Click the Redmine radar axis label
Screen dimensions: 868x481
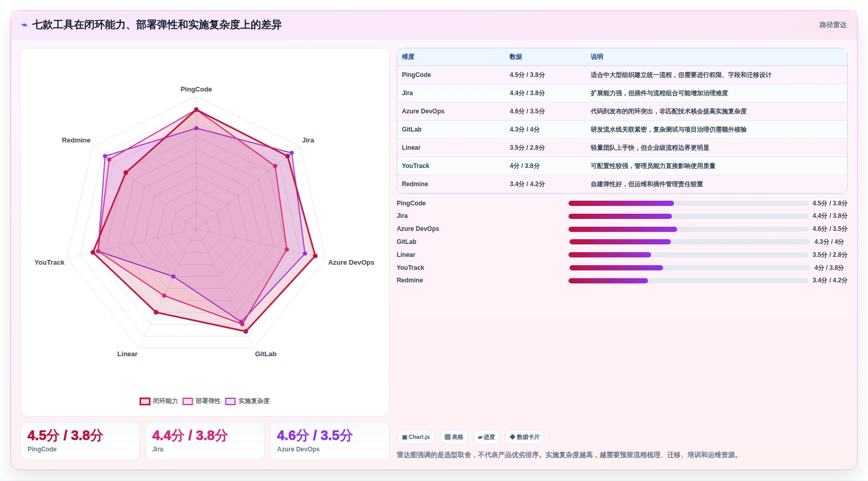point(76,140)
